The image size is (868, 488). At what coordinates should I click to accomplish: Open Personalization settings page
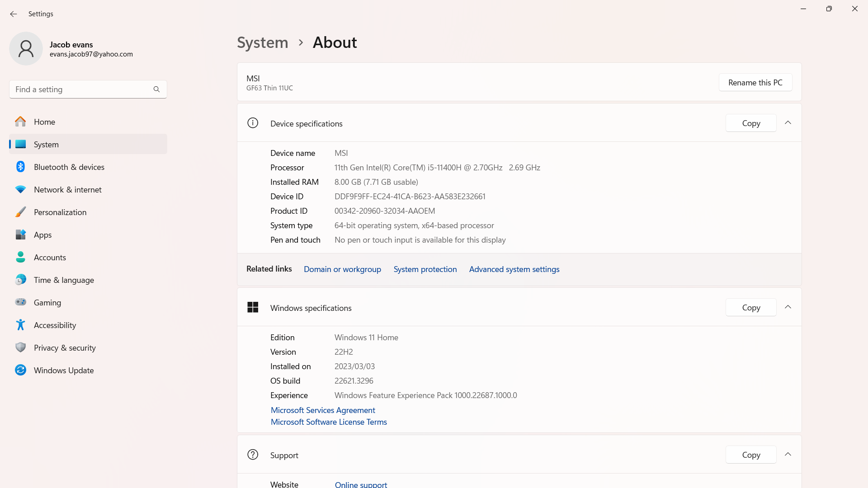[88, 212]
